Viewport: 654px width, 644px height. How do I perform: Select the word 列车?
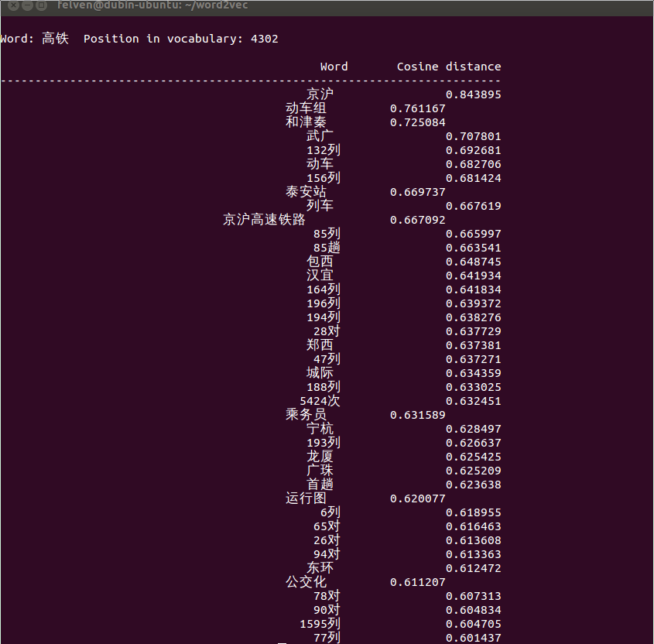pyautogui.click(x=320, y=206)
